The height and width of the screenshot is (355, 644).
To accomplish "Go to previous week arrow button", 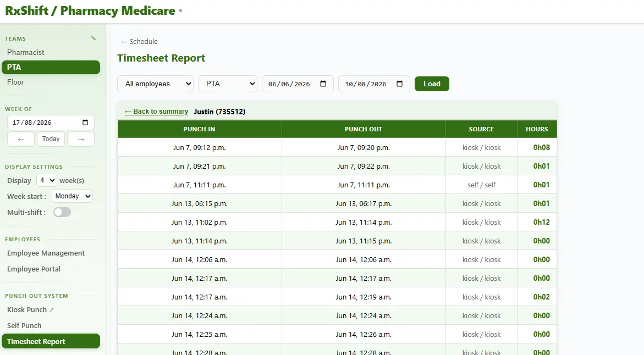I will tap(21, 139).
